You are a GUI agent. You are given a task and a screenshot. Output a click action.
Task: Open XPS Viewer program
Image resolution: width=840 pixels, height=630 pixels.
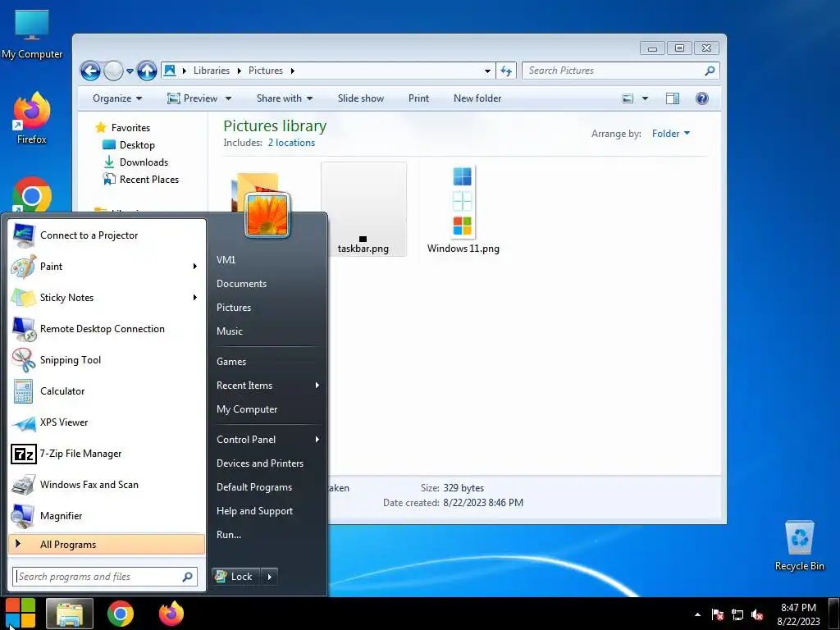[107, 422]
